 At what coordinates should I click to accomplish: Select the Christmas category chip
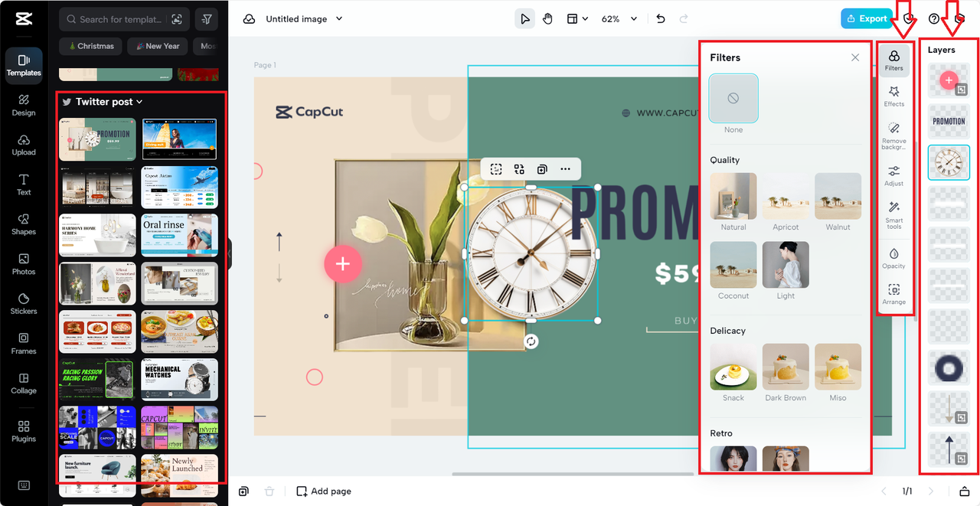(x=91, y=46)
